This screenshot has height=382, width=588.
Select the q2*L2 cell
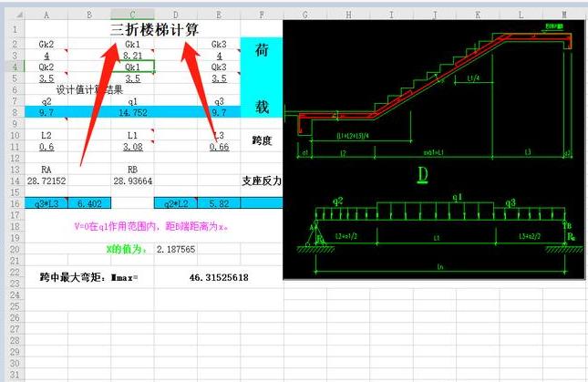click(x=176, y=203)
